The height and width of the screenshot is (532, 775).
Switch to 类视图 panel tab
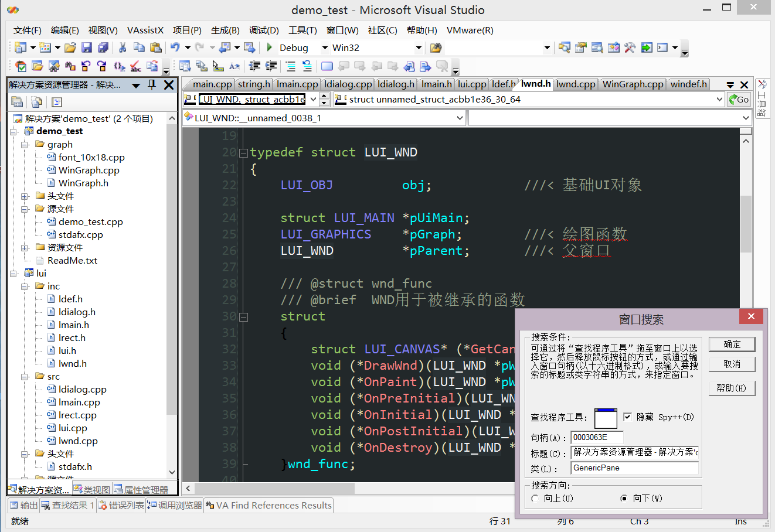pos(91,489)
